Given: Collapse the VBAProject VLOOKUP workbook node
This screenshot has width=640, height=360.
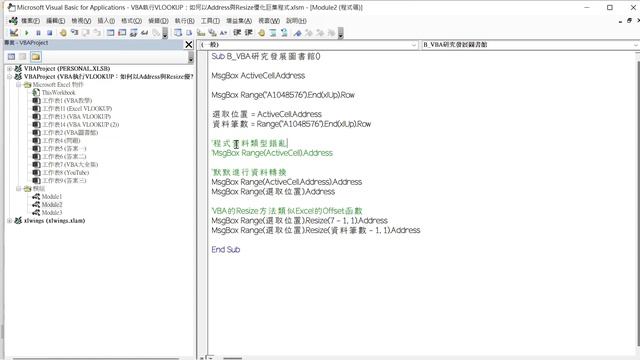Looking at the screenshot, I should 9,77.
